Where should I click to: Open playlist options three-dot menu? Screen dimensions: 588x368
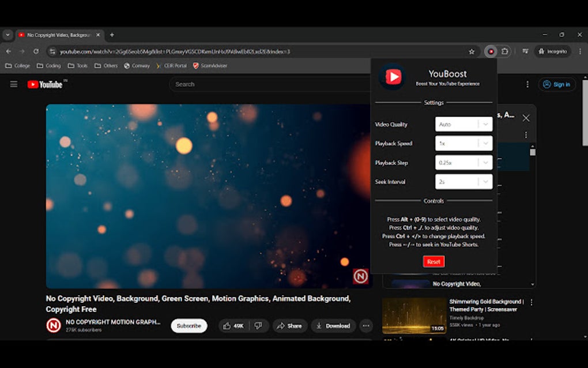click(x=526, y=135)
